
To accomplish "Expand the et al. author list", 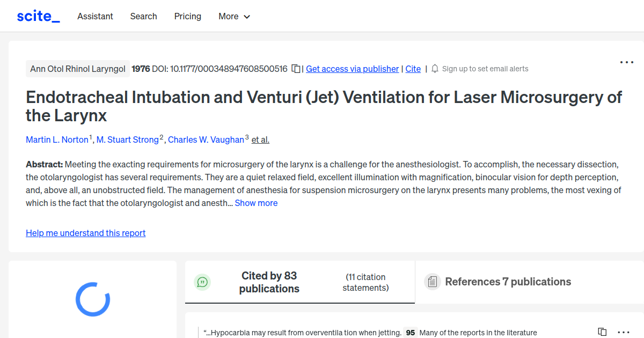I will coord(260,139).
